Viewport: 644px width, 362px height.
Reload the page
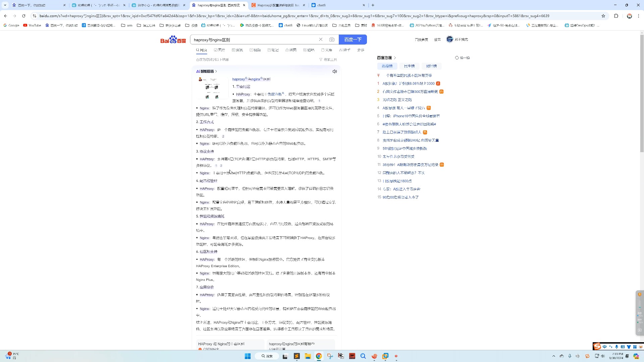23,16
